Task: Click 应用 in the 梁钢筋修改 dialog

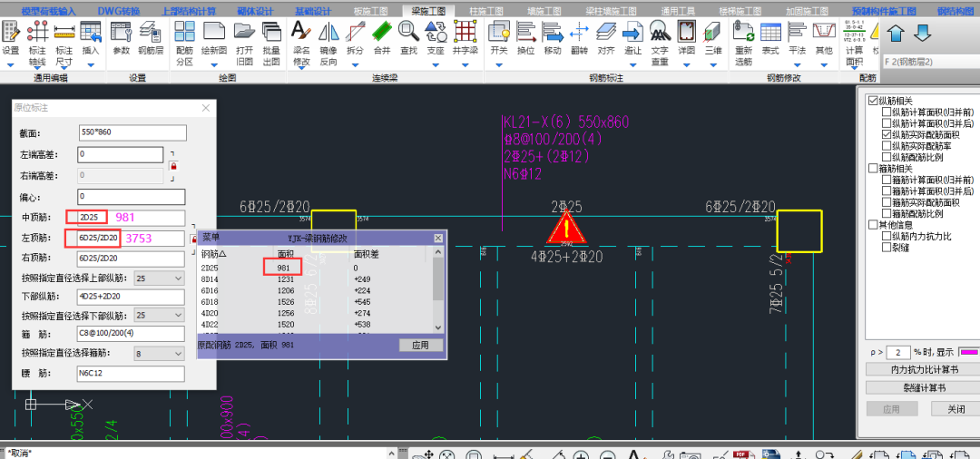Action: click(421, 346)
